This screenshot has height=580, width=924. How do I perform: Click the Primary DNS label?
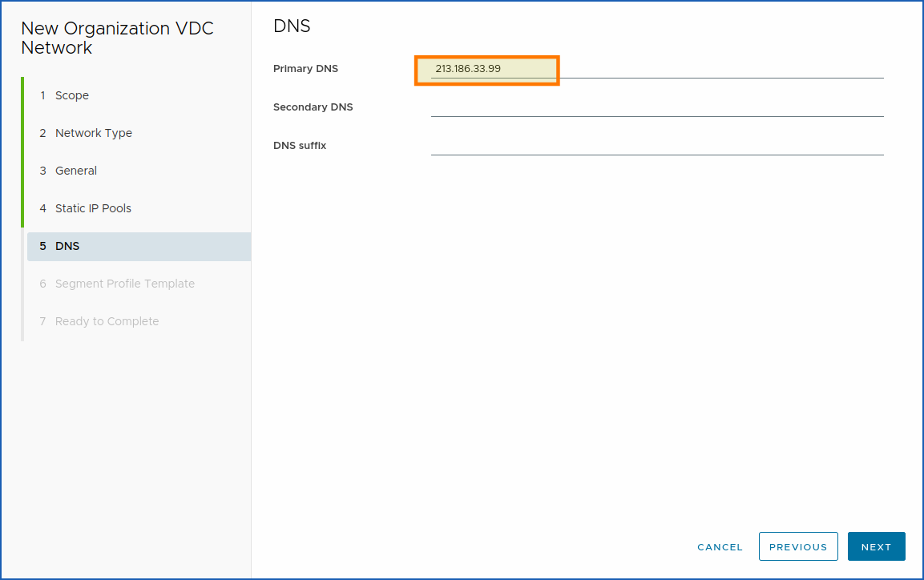305,68
